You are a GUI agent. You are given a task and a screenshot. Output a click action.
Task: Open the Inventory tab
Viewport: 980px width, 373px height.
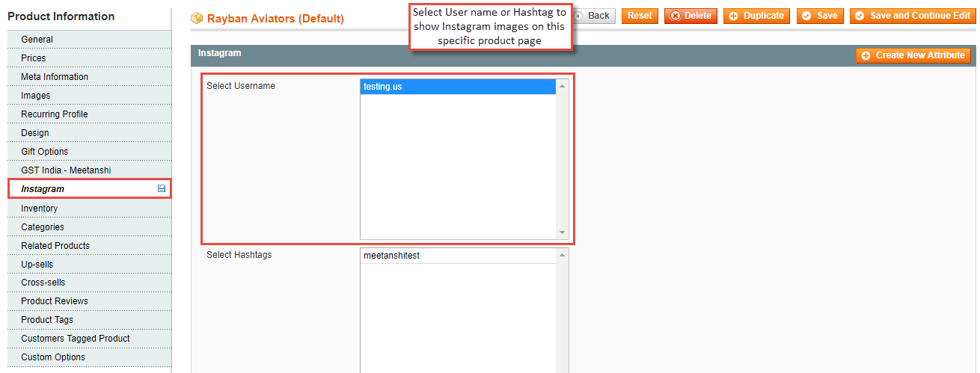pyautogui.click(x=89, y=209)
